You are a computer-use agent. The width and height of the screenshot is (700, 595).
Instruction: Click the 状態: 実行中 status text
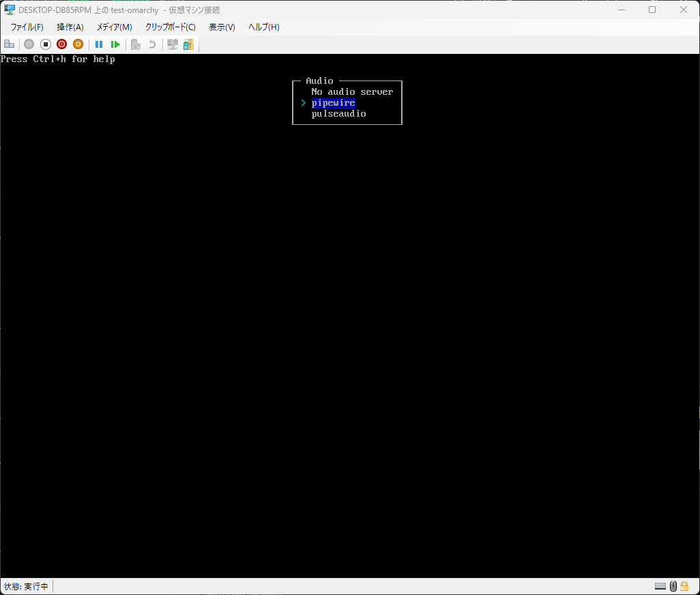coord(26,587)
